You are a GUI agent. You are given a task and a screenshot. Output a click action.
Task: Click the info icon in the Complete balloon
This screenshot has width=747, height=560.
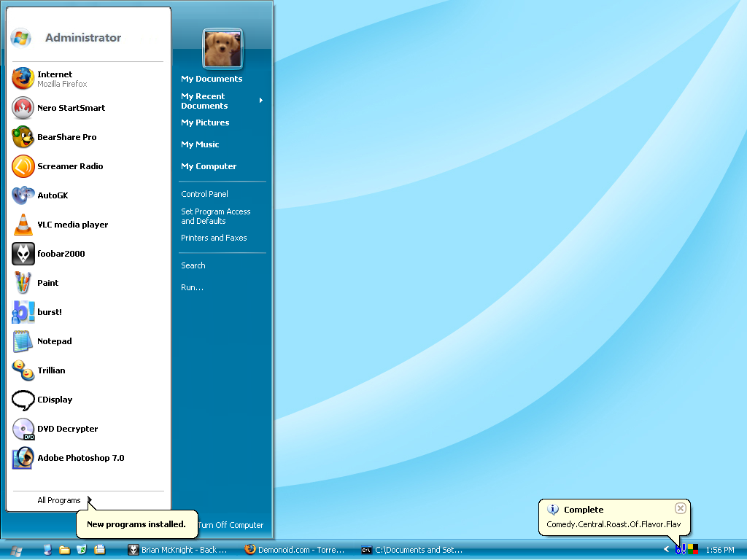(553, 509)
